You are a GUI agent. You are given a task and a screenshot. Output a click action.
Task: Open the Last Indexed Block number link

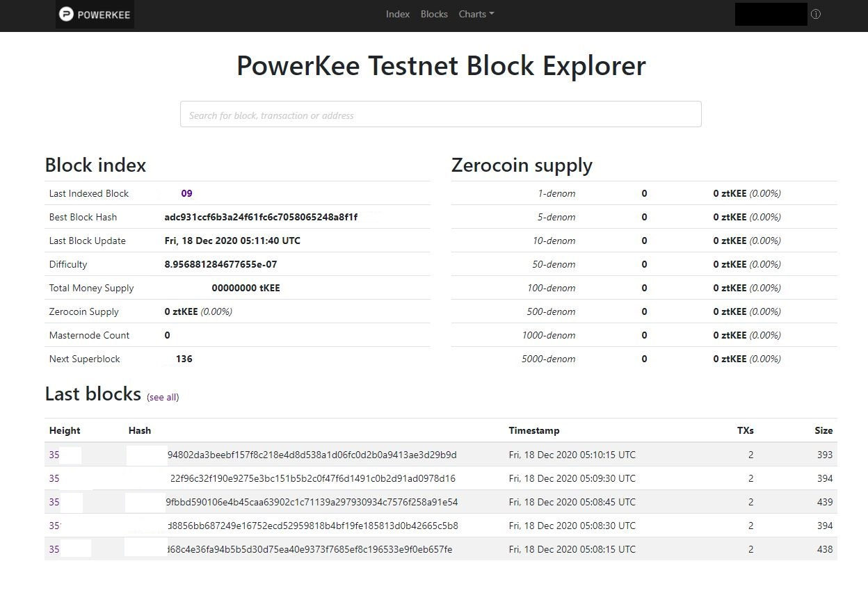(x=186, y=193)
